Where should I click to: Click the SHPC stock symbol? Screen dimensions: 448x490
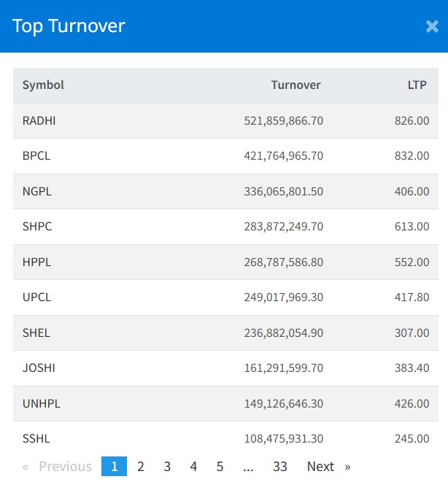coord(37,227)
